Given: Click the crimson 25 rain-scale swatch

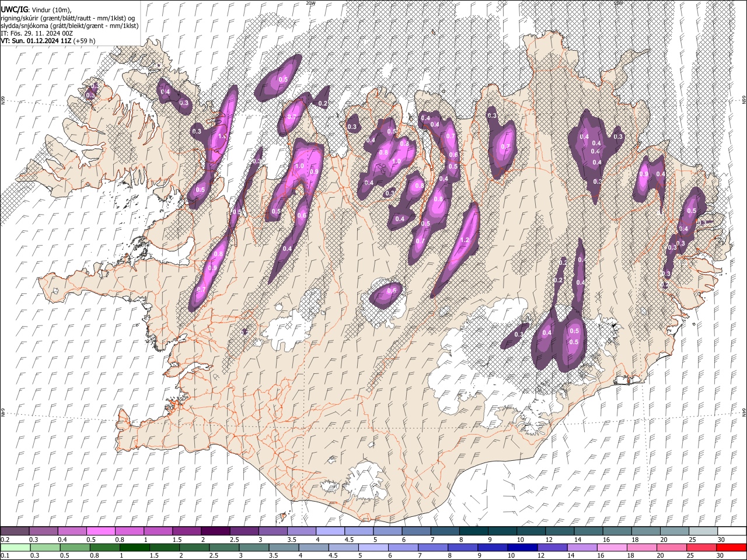Looking at the screenshot, I should coord(701,547).
